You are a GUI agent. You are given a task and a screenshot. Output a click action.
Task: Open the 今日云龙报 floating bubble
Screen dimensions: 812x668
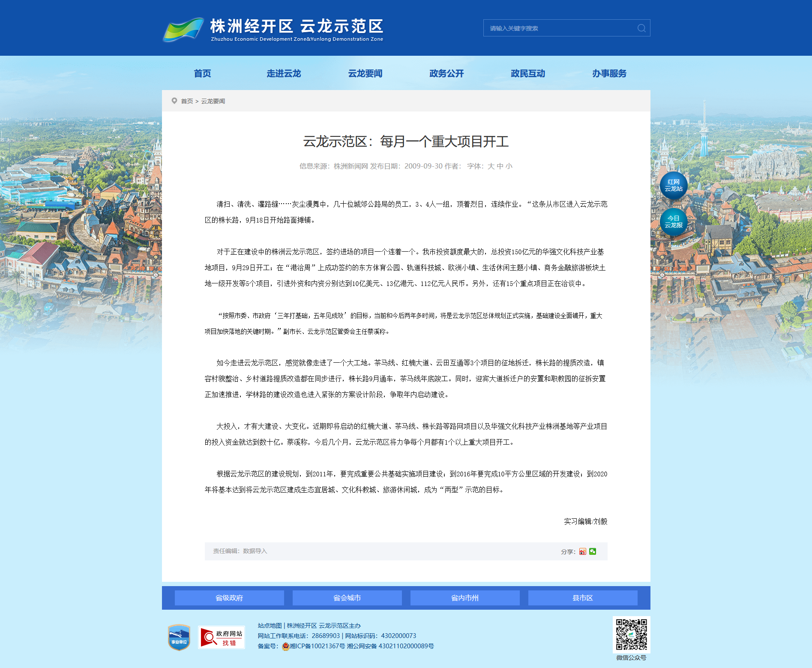click(673, 222)
